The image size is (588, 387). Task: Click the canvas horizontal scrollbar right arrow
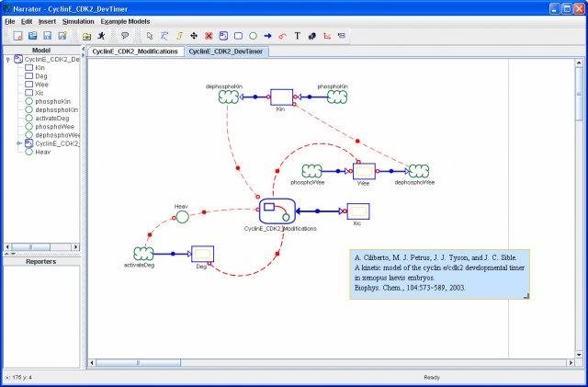[x=571, y=363]
